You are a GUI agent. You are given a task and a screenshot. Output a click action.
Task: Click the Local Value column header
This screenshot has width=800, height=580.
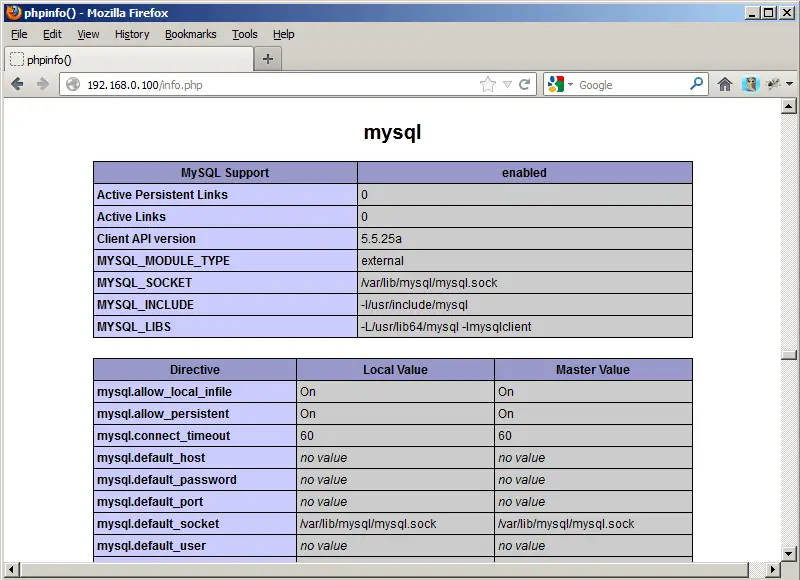[x=395, y=369]
